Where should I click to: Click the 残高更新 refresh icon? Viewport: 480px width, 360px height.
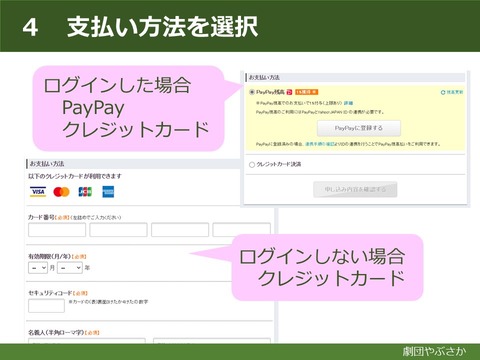[443, 92]
